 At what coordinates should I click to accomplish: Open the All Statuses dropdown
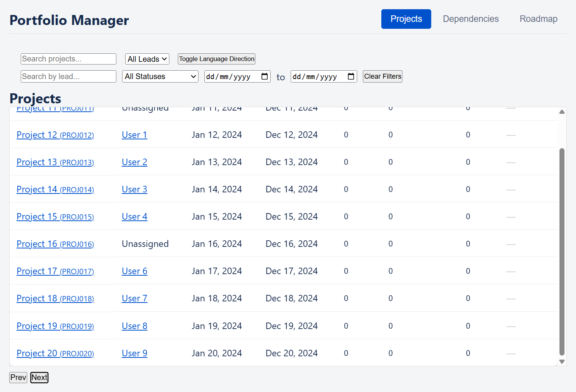160,76
